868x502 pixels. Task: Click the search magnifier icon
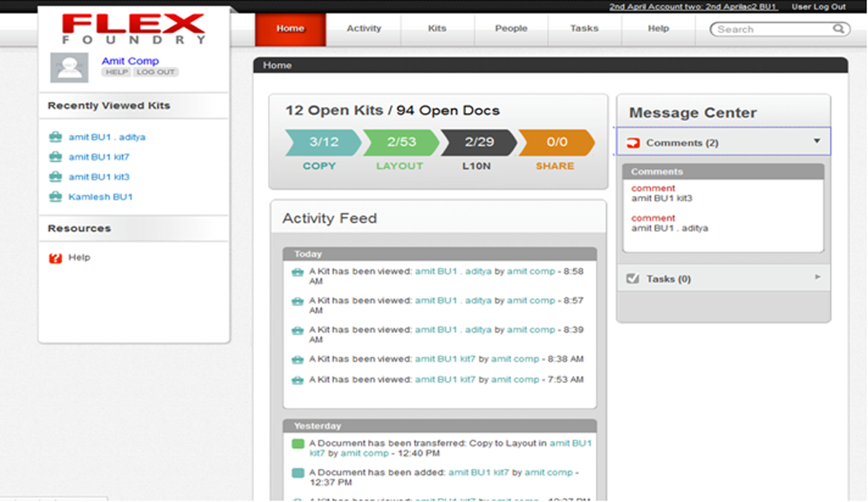[x=838, y=29]
